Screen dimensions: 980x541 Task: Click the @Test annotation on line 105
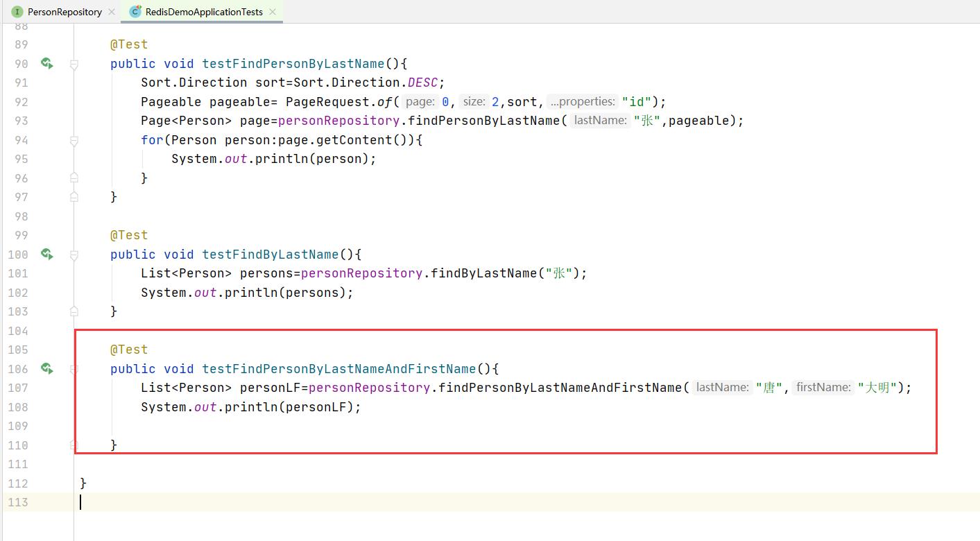[x=129, y=350]
